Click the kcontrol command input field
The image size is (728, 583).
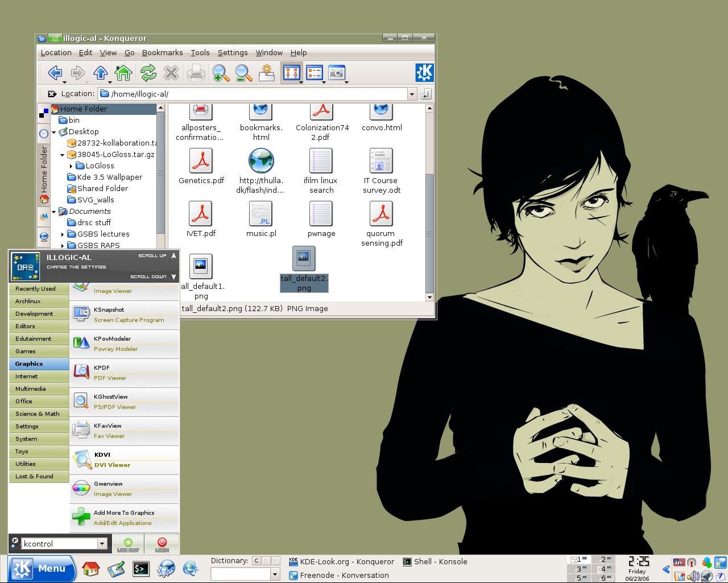[60, 544]
